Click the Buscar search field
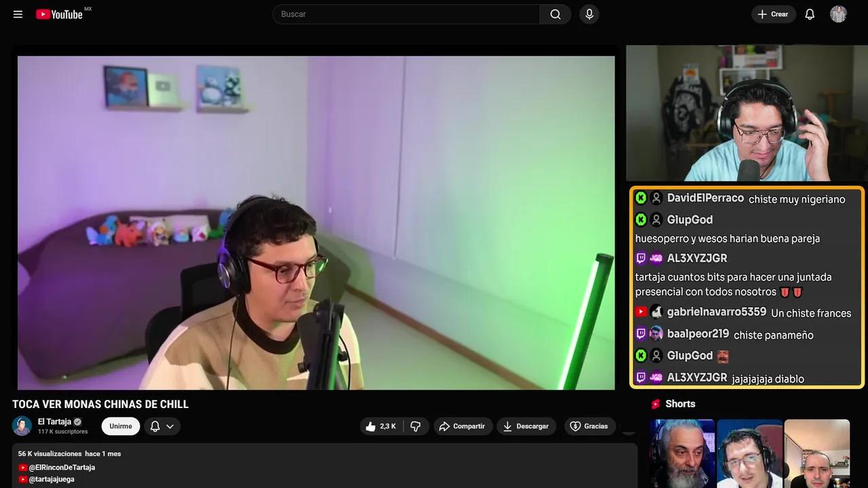This screenshot has width=868, height=488. 406,14
